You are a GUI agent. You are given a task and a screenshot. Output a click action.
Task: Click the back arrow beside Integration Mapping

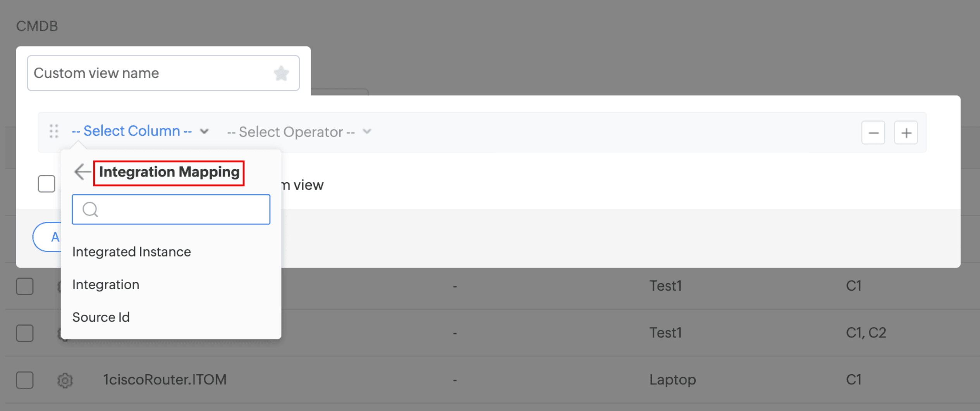[82, 172]
